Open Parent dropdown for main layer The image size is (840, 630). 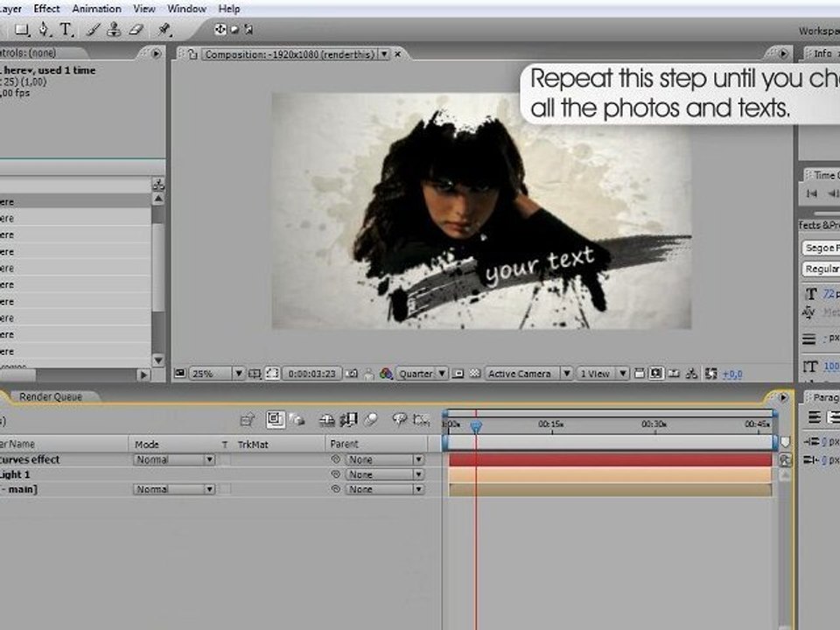coord(385,489)
